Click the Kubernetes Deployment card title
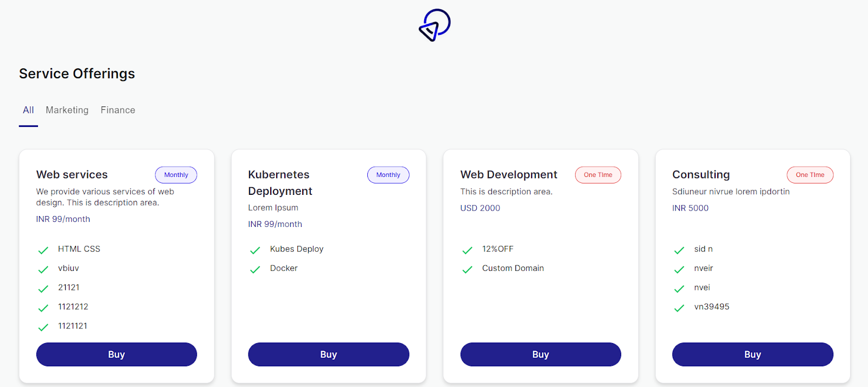This screenshot has height=387, width=868. pos(280,183)
